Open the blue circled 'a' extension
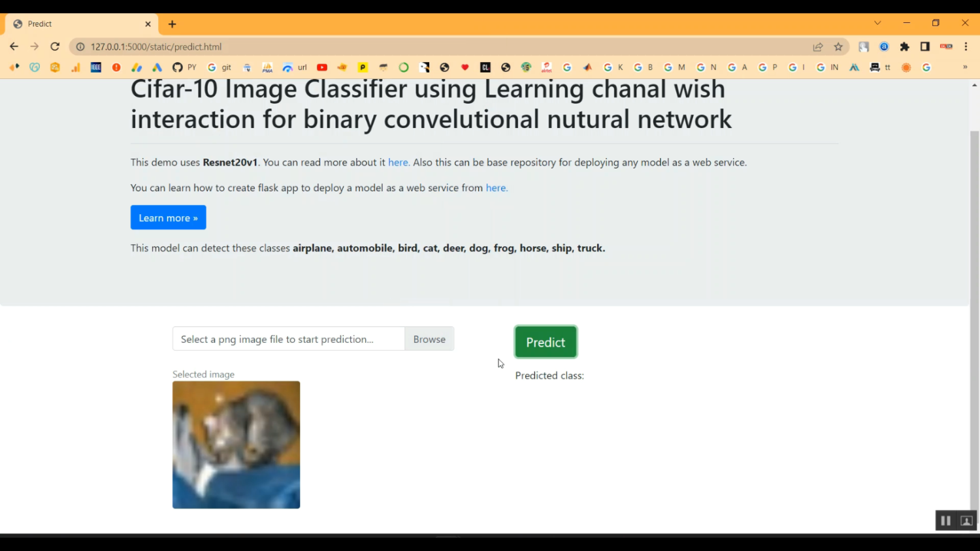The height and width of the screenshot is (551, 980). [885, 47]
